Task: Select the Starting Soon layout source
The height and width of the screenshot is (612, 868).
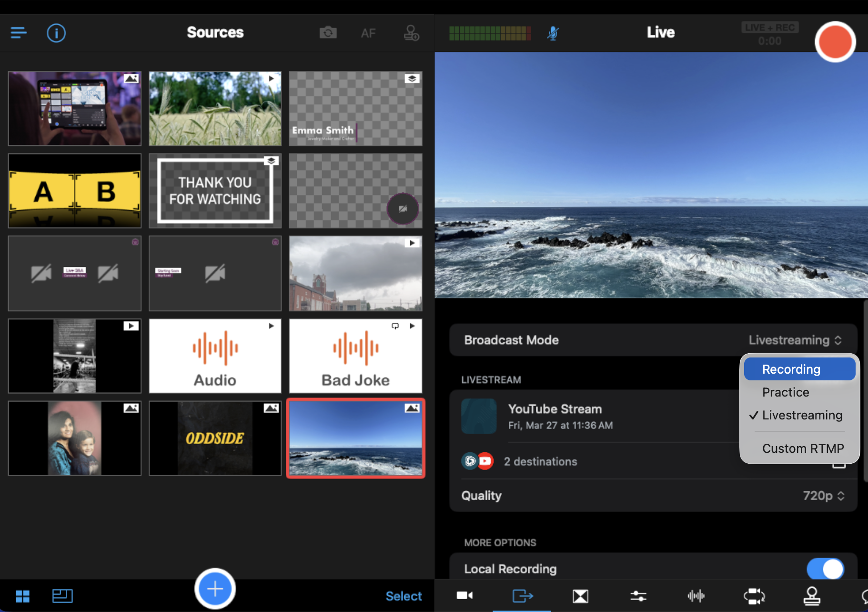Action: coord(215,273)
